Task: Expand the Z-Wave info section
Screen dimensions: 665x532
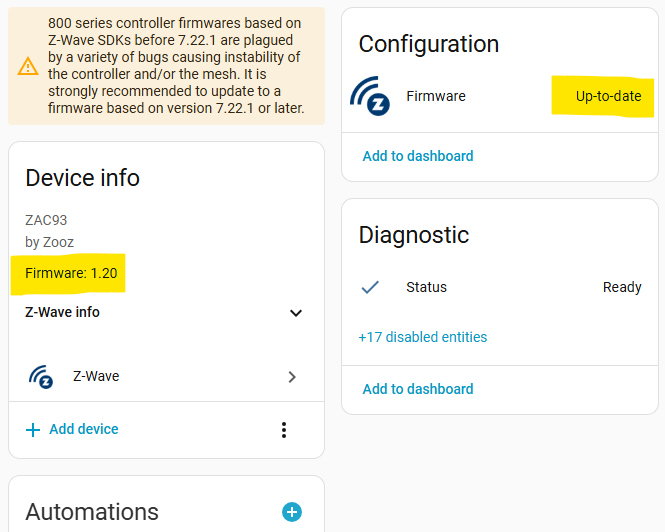Action: tap(295, 313)
